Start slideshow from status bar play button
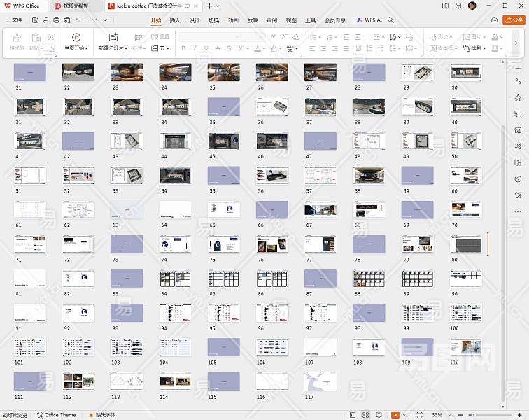 [x=395, y=415]
